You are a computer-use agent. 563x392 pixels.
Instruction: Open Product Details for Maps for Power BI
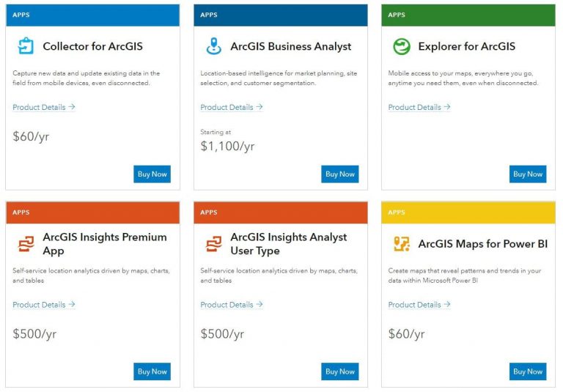pyautogui.click(x=419, y=305)
